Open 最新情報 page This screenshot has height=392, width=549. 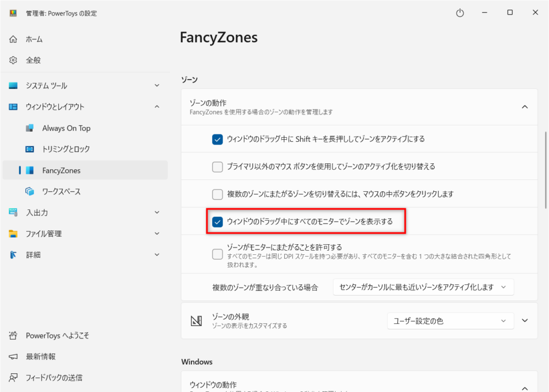click(x=41, y=357)
